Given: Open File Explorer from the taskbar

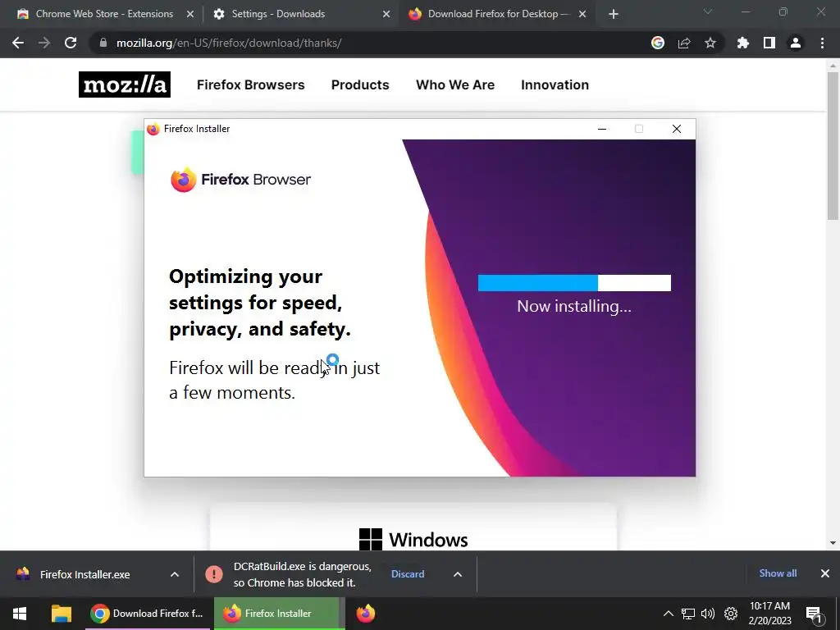Looking at the screenshot, I should coord(62,614).
